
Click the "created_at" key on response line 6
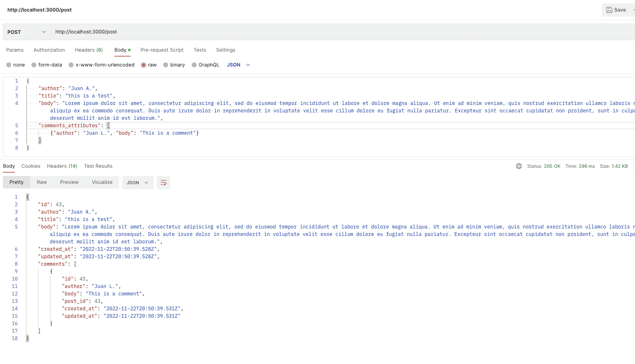[56, 249]
